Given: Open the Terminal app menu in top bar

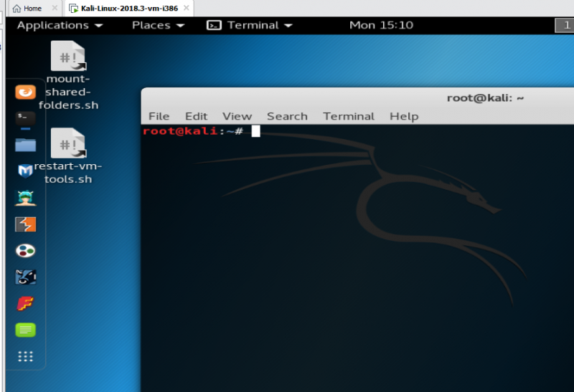Looking at the screenshot, I should pyautogui.click(x=250, y=25).
